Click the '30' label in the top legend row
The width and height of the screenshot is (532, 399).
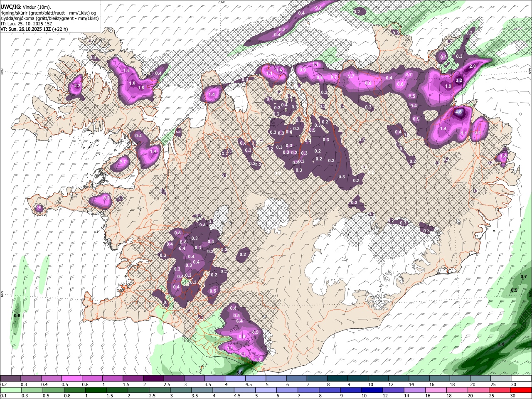(x=513, y=384)
